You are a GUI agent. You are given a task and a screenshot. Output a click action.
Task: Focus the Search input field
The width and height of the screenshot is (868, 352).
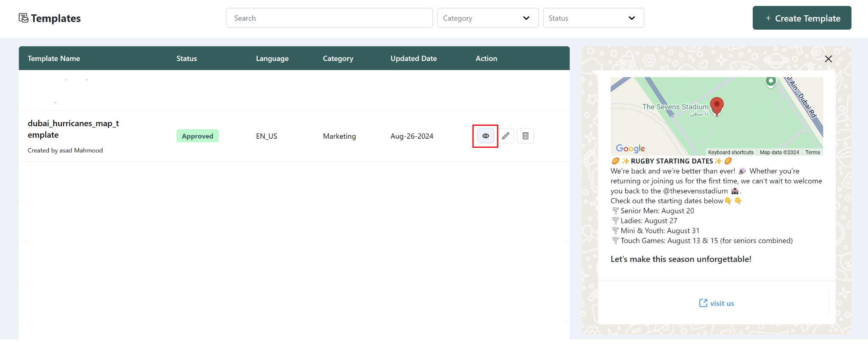coord(329,18)
